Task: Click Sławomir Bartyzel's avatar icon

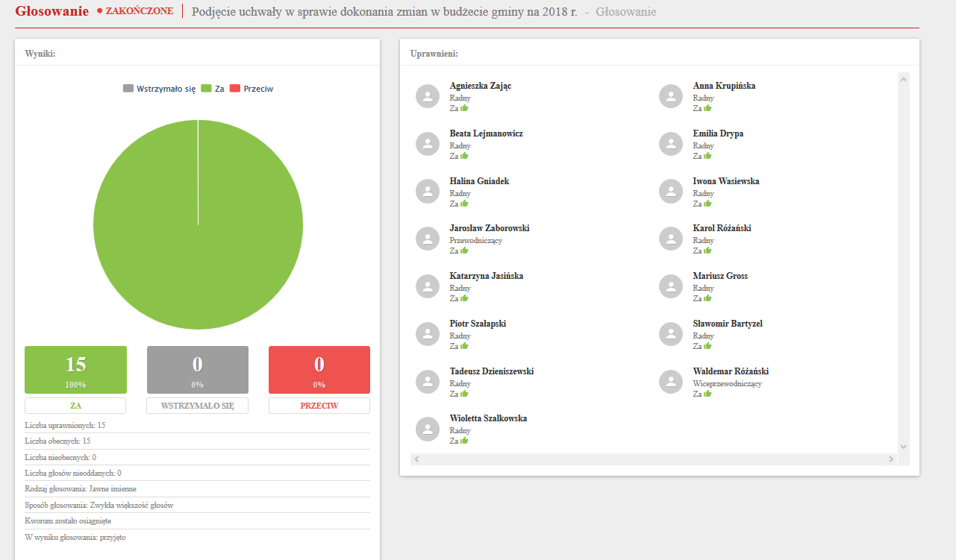Action: [671, 335]
